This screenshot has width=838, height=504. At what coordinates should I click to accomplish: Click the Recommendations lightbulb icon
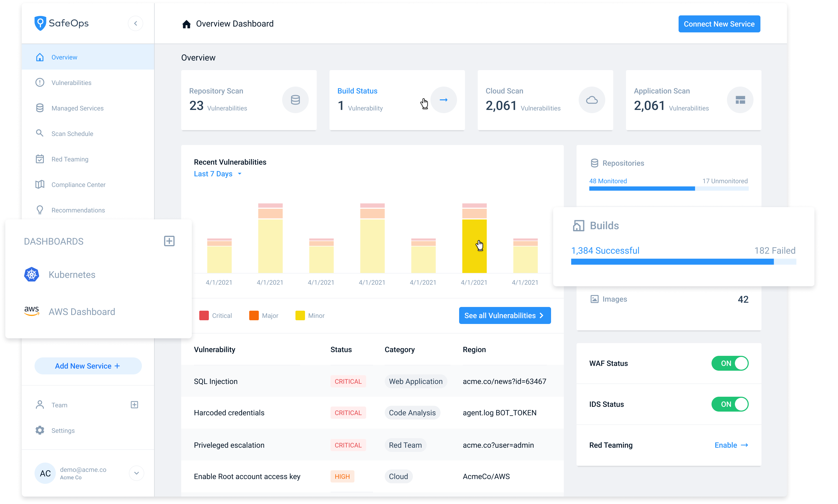pos(40,210)
